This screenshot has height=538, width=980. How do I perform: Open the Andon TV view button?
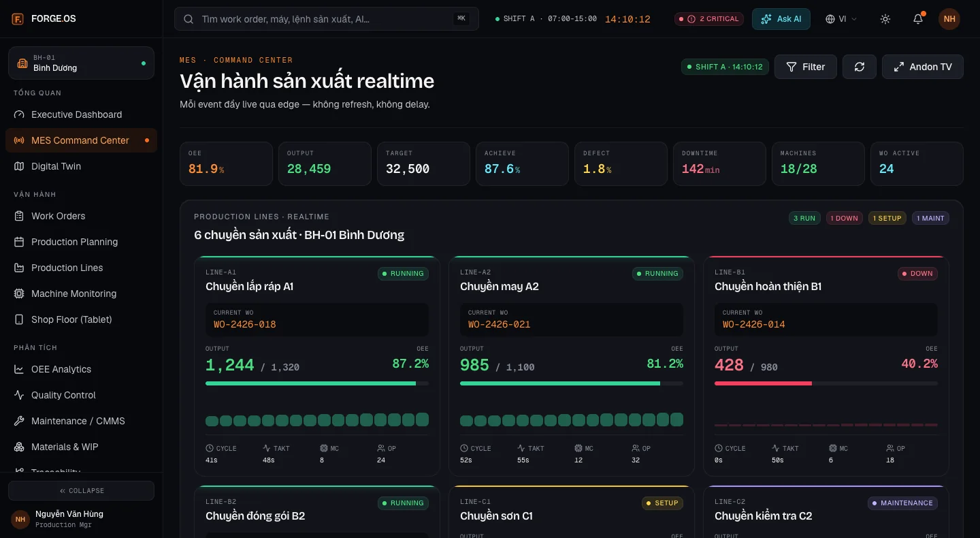pyautogui.click(x=923, y=67)
